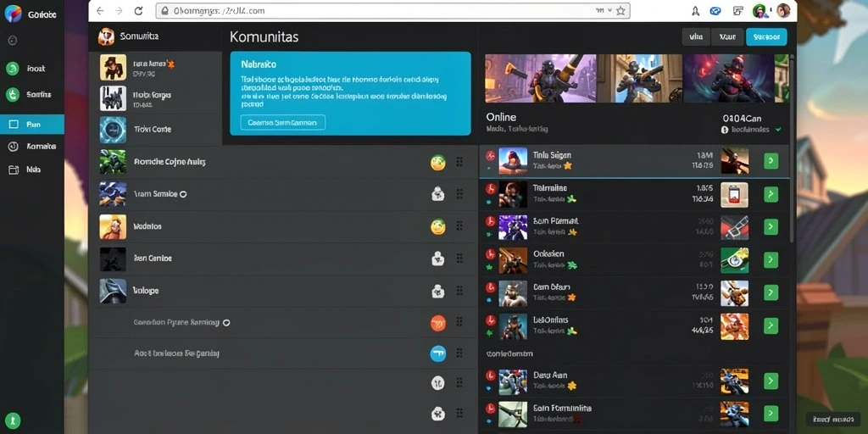
Task: Open the six-dot menu on Ban Gambe row
Action: click(x=459, y=259)
